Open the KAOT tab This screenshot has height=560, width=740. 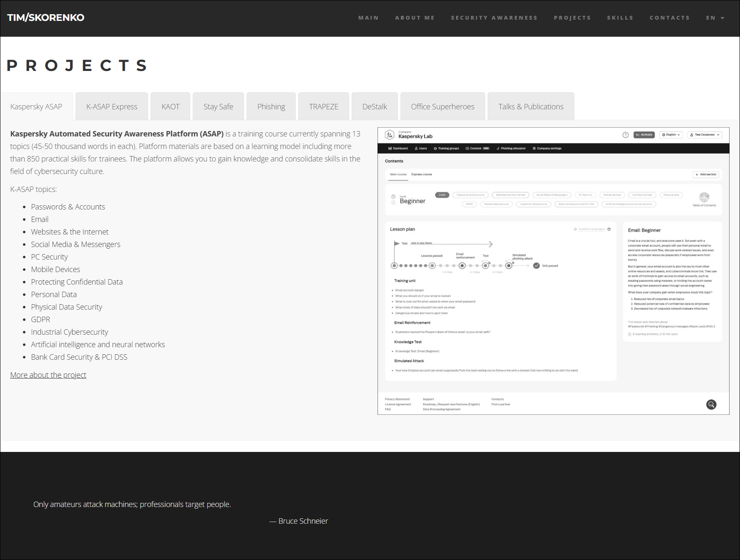(x=171, y=106)
